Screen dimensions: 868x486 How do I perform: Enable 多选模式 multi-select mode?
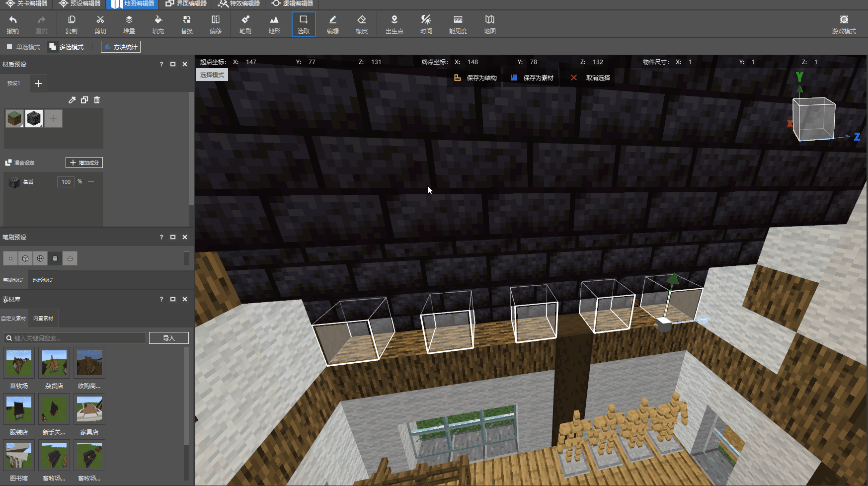click(x=66, y=47)
